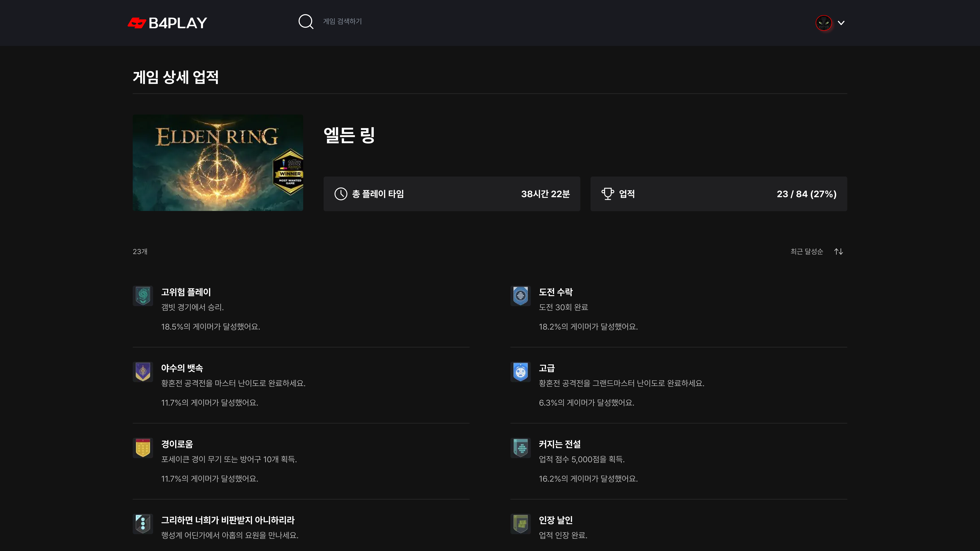Click 황혼전 공격전을 그랜드마스터 난이도로 완료하세요. text
This screenshot has height=551, width=980.
tap(622, 383)
